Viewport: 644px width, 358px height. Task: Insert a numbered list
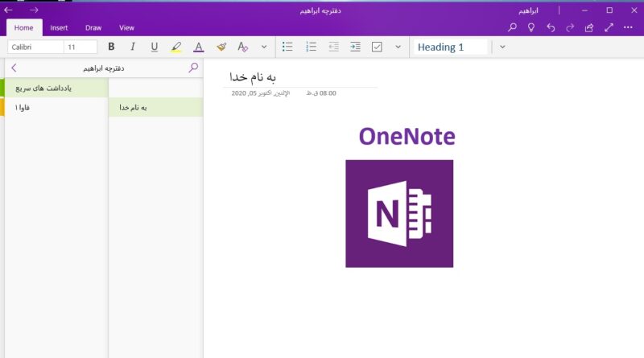tap(311, 47)
